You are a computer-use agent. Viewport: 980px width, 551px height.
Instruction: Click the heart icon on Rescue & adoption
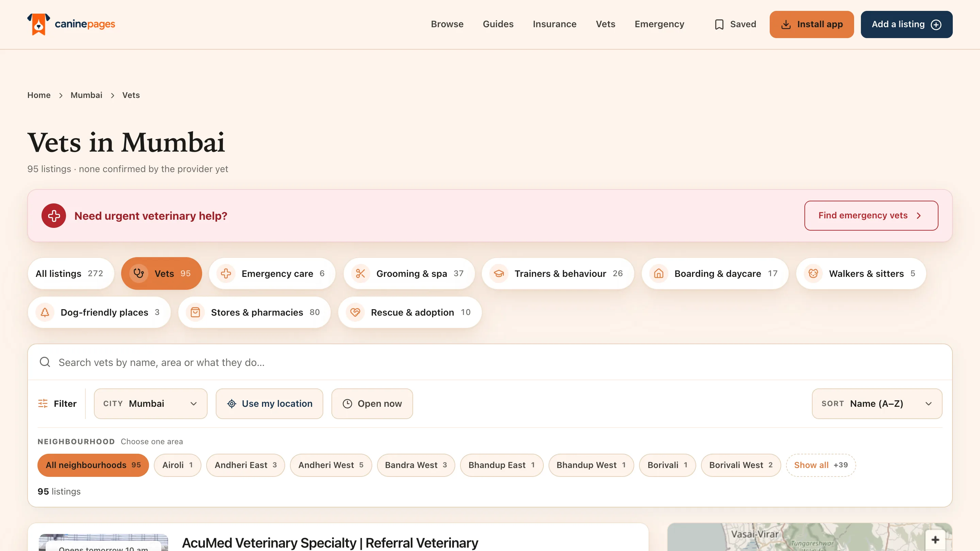[x=355, y=312]
